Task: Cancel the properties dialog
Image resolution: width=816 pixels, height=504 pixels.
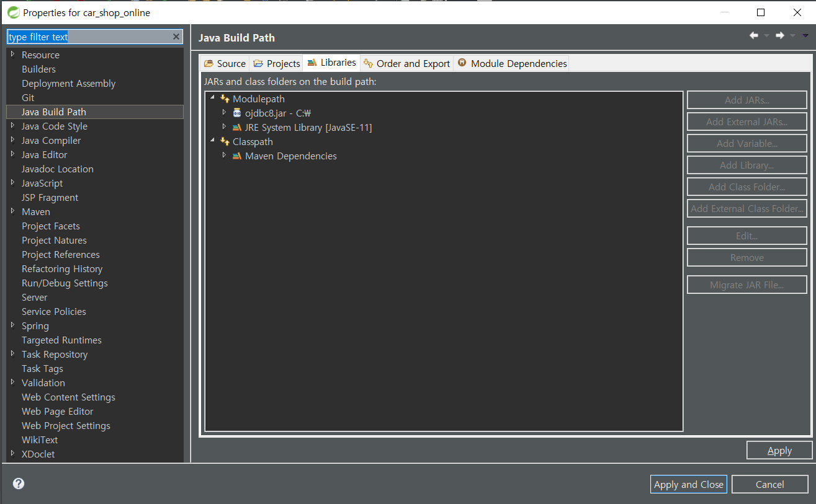Action: coord(770,484)
